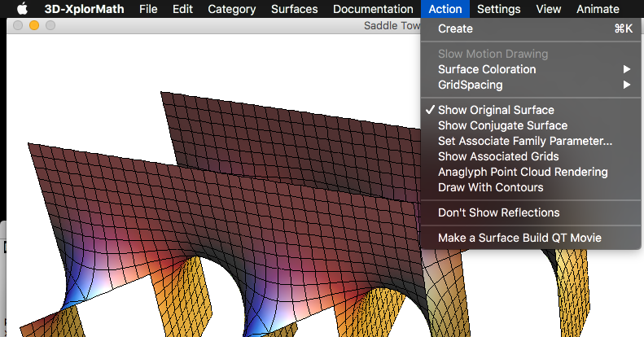
Task: Open Set Associate Family Parameter dialog
Action: click(x=531, y=141)
